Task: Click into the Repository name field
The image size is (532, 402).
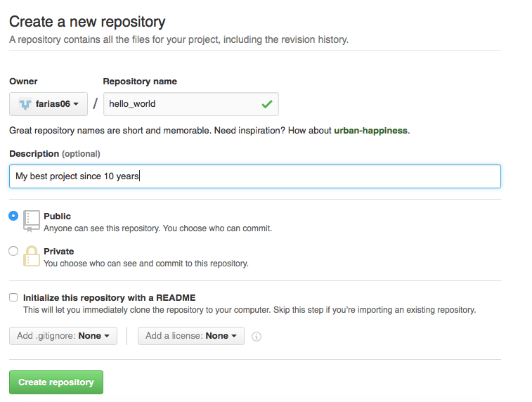Action: [x=183, y=104]
